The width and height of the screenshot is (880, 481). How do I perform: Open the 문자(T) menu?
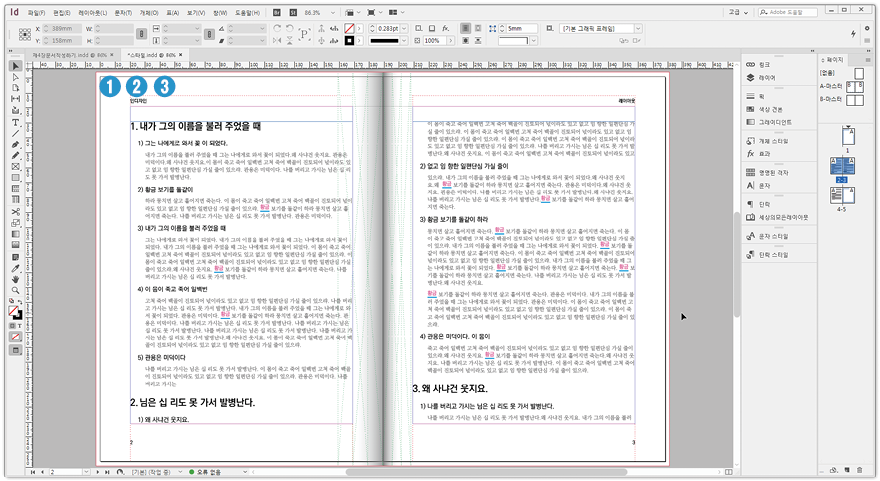pos(123,12)
